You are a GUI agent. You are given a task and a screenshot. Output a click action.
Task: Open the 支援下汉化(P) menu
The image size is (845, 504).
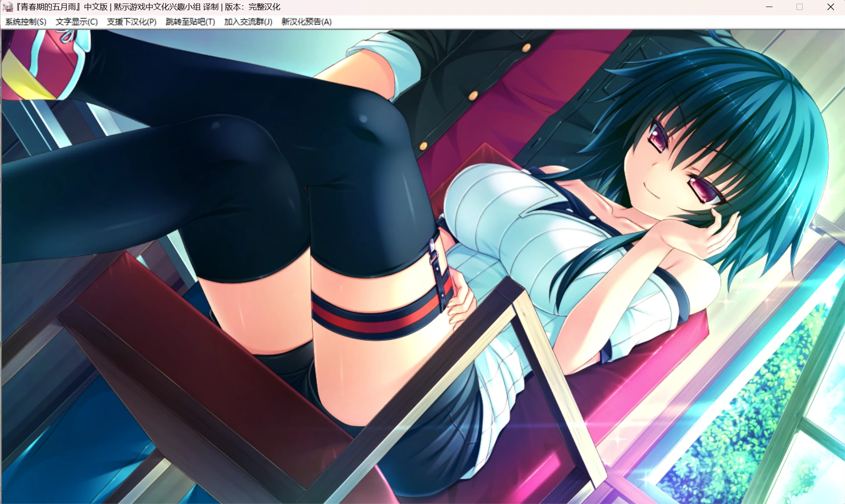[x=132, y=22]
